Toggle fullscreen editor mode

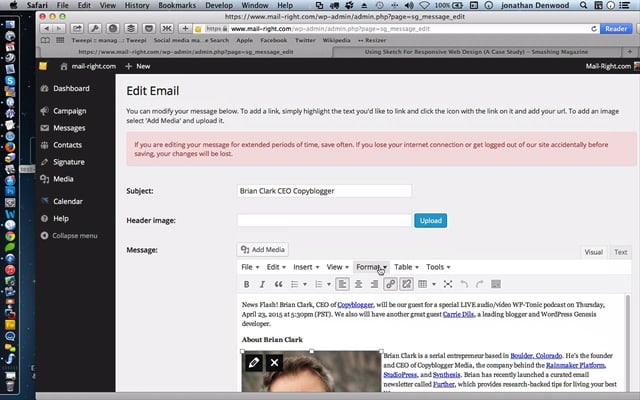(448, 284)
